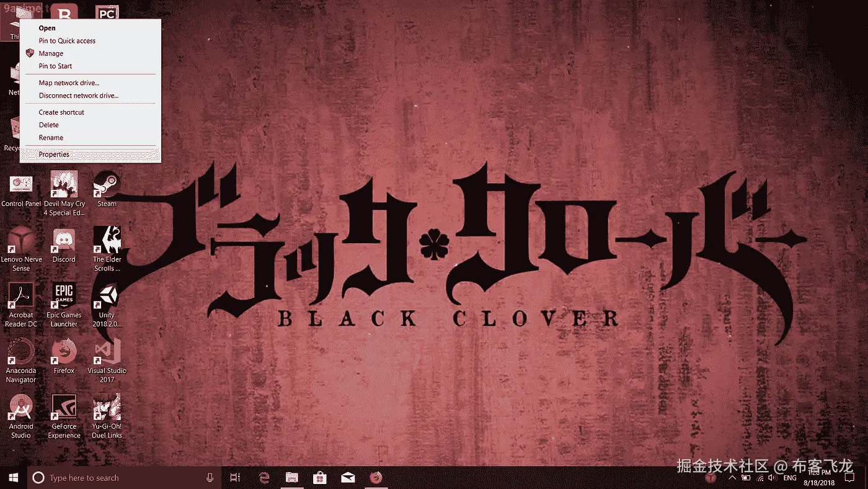Screen dimensions: 868x489
Task: Launch Microsoft Edge from the taskbar
Action: coord(263,478)
